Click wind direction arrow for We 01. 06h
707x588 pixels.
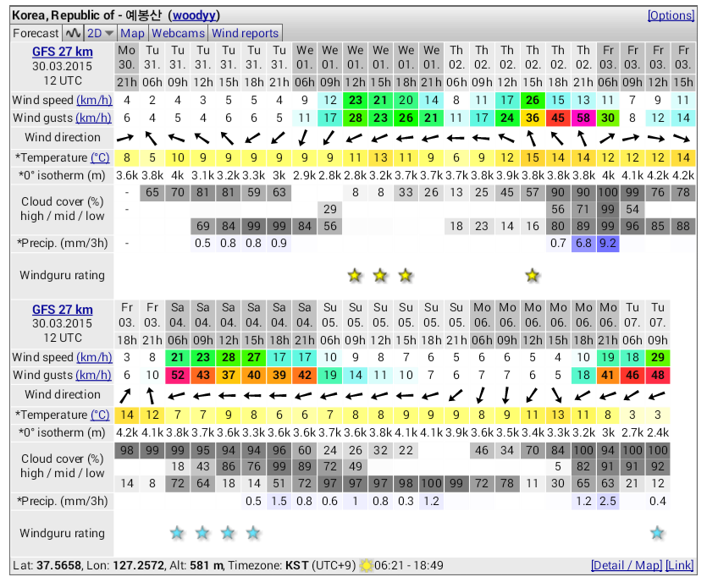(x=304, y=138)
